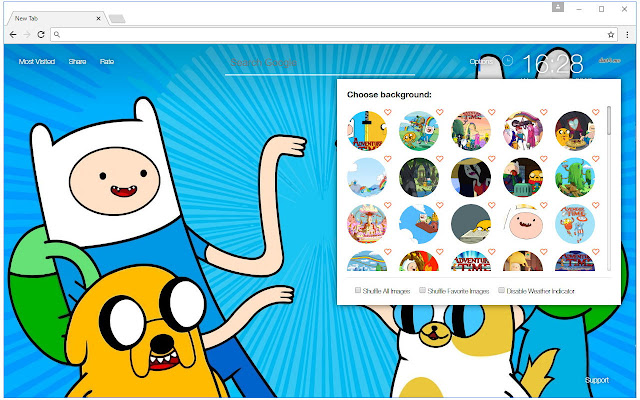
Task: Pick the light blue Adventure Time logo thumbnail
Action: pos(575,224)
